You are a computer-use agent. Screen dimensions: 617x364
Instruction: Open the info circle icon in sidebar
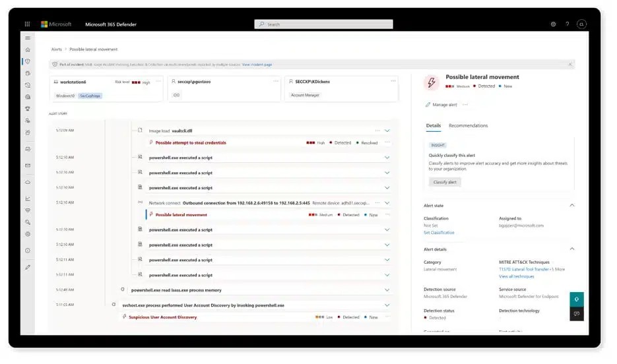coord(28,251)
